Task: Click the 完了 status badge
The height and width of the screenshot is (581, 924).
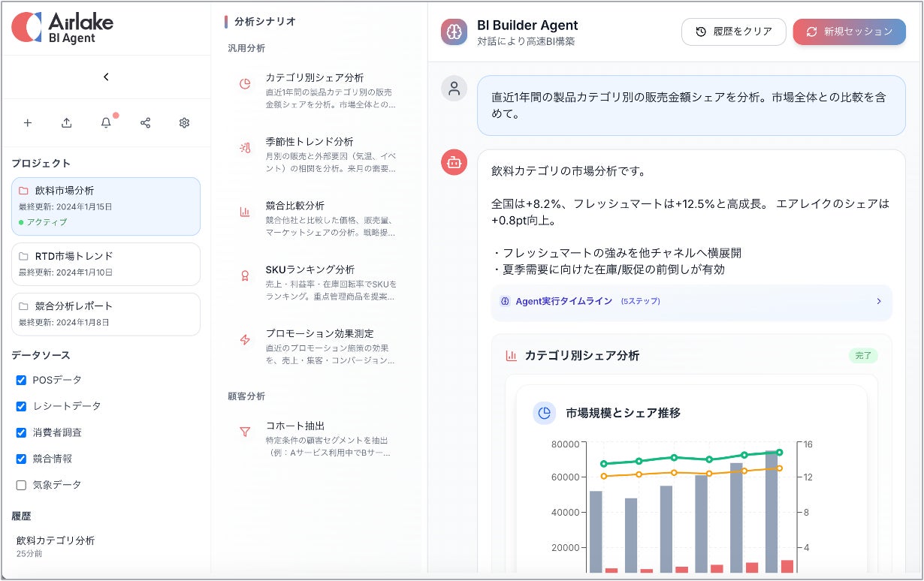Action: tap(863, 356)
